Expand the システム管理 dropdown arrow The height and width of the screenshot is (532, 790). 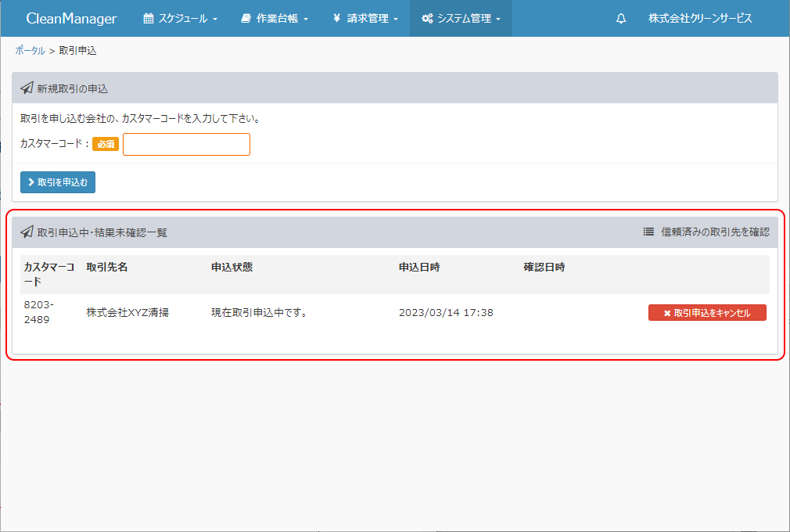point(498,20)
